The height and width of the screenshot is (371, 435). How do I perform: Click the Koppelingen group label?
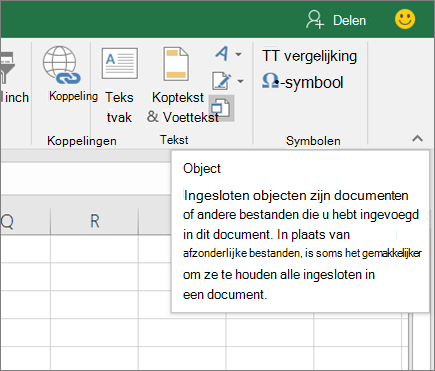(82, 141)
